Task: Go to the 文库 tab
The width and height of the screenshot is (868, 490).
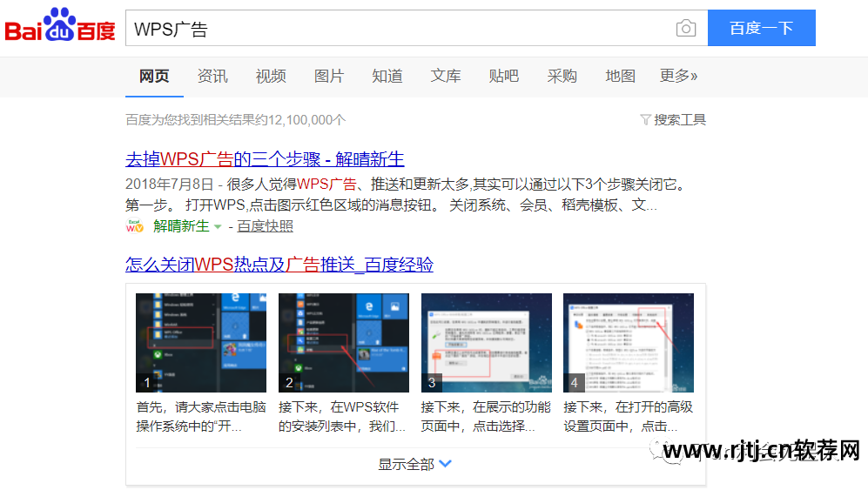Action: (446, 77)
